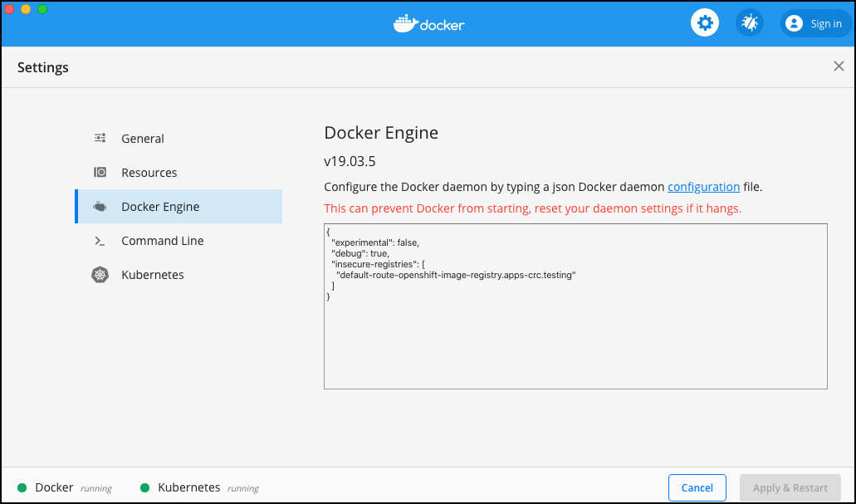Switch to the Resources settings section
856x504 pixels.
tap(149, 173)
